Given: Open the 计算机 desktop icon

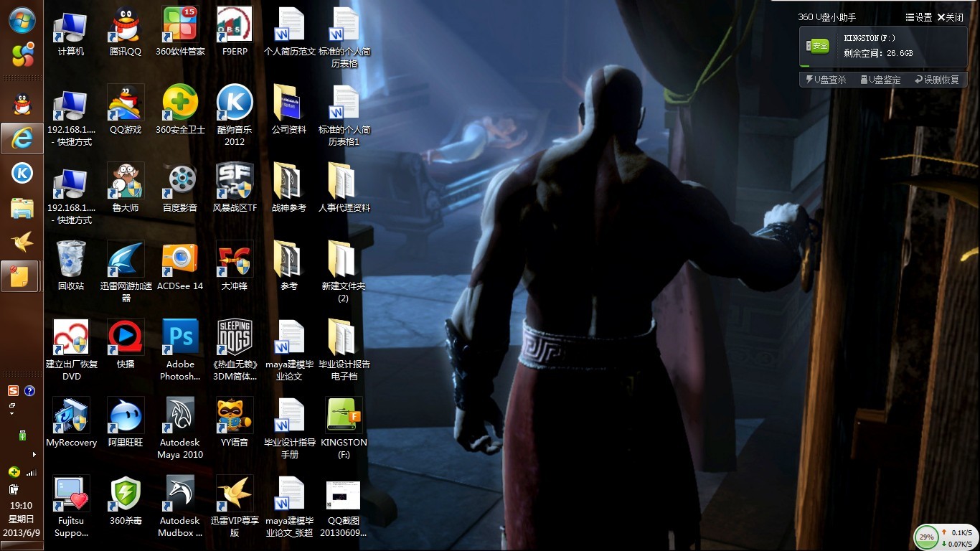Looking at the screenshot, I should point(71,32).
